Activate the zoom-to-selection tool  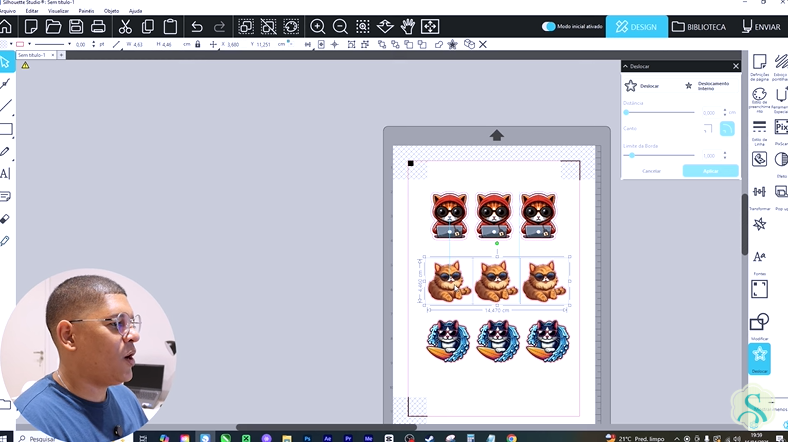(x=362, y=26)
